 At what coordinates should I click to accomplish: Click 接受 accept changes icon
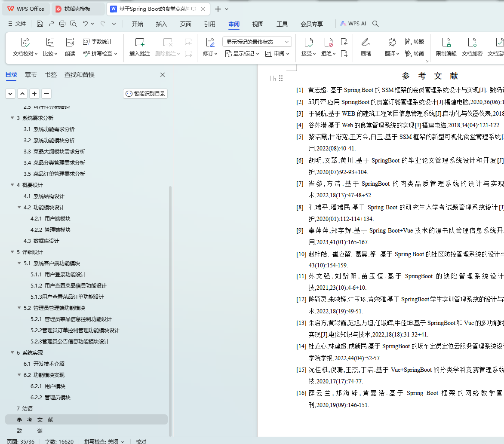[x=308, y=47]
